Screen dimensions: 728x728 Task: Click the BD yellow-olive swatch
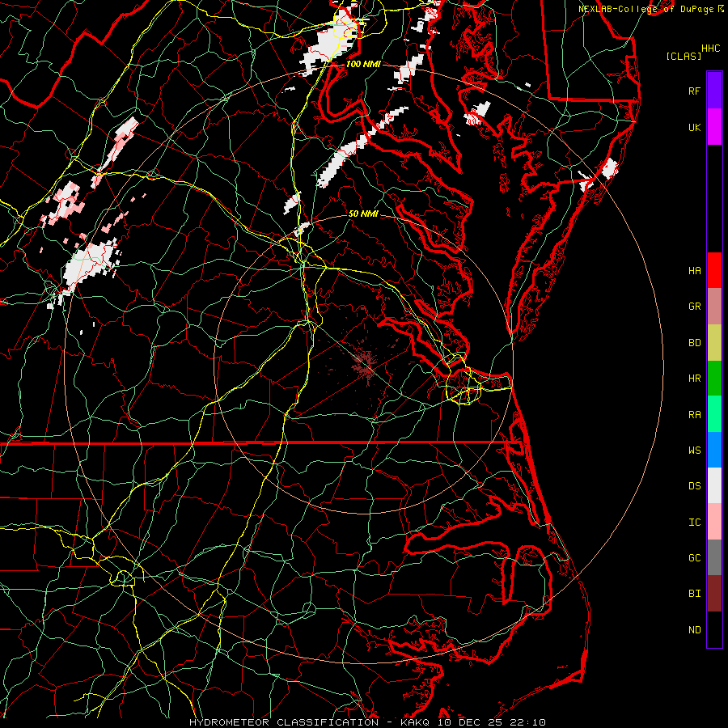pyautogui.click(x=714, y=342)
